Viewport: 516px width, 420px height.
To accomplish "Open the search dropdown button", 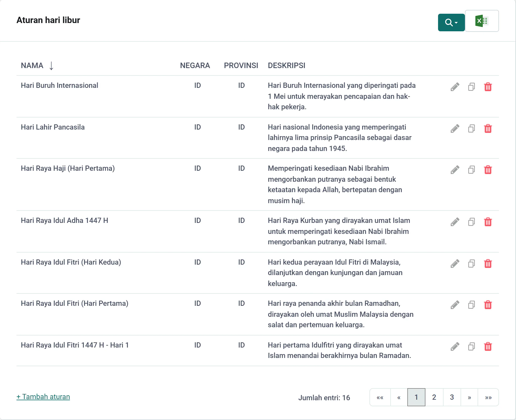I will point(451,22).
